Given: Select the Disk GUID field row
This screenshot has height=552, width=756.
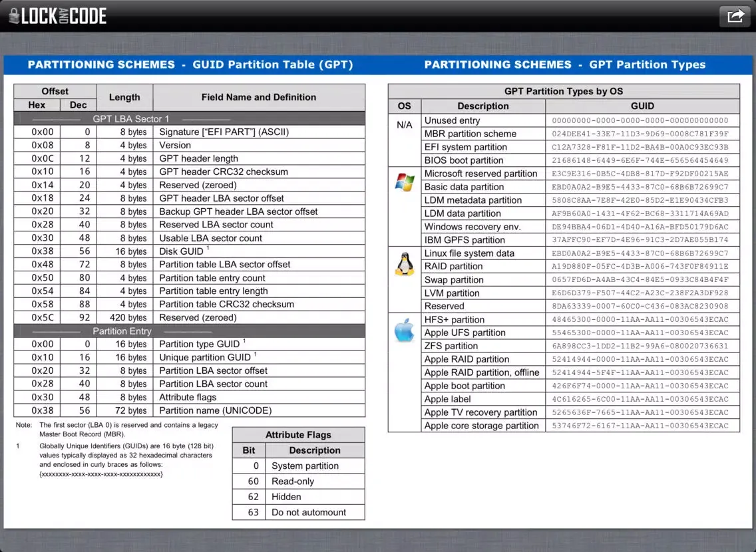Looking at the screenshot, I should (x=189, y=251).
